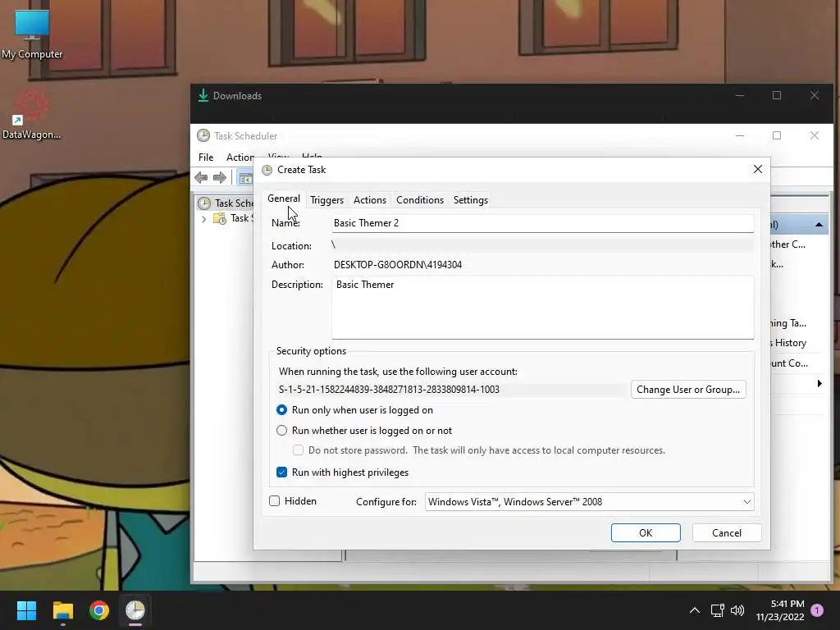Collapse the Actions pane section arrow
Image resolution: width=840 pixels, height=630 pixels.
pyautogui.click(x=819, y=225)
